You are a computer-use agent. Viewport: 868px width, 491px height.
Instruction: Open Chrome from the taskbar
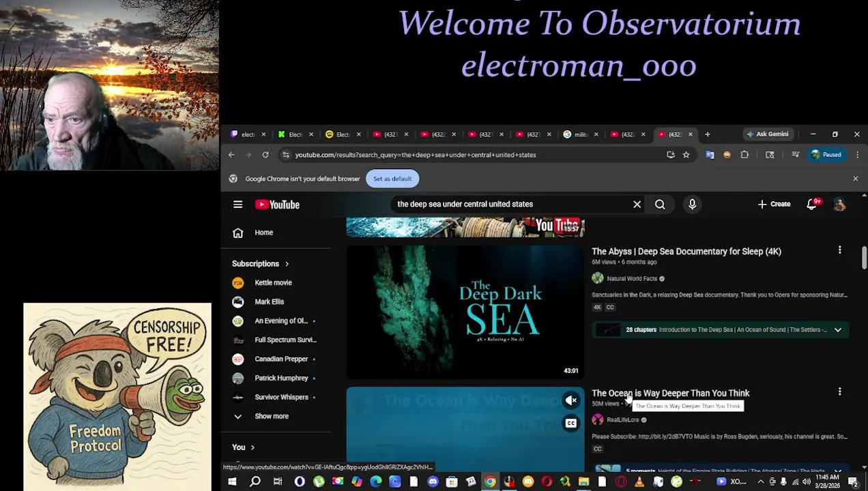[x=490, y=482]
